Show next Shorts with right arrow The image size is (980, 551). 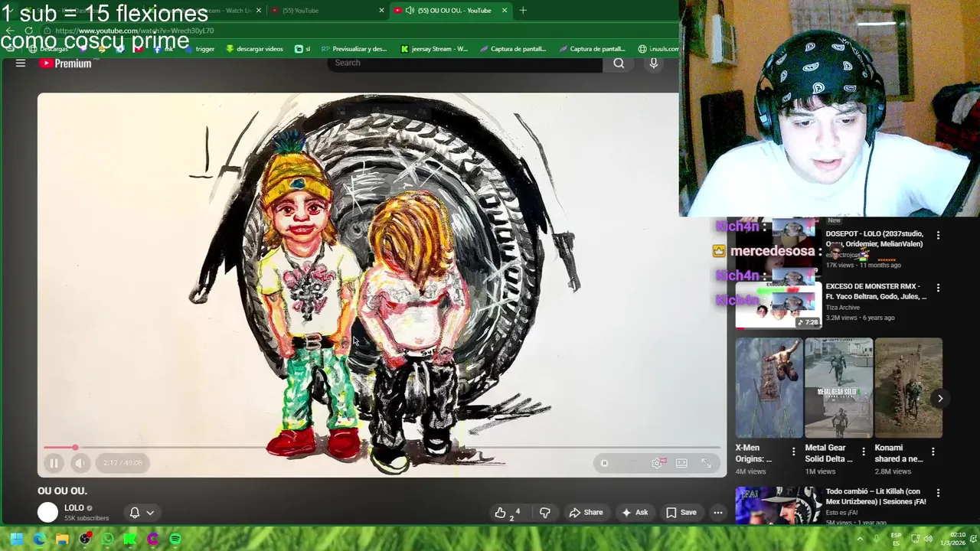coord(940,398)
